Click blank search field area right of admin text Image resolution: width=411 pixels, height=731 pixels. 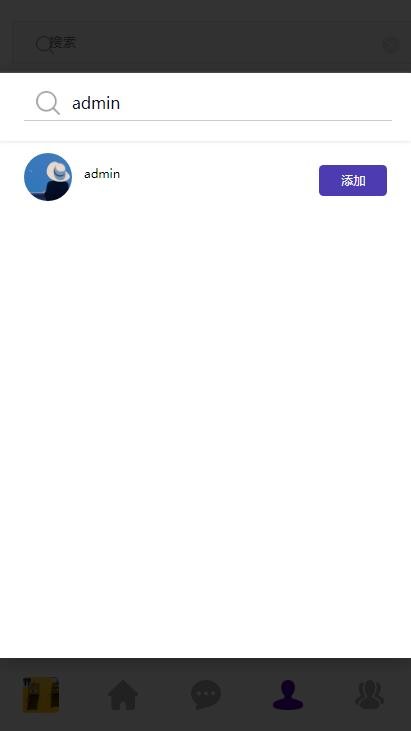[256, 103]
